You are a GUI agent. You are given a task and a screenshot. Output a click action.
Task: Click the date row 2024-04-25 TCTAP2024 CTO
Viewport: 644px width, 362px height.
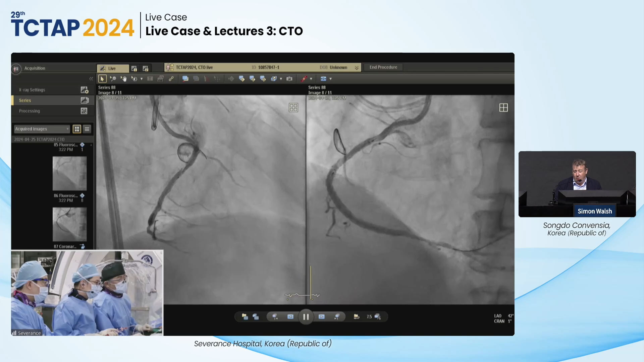(39, 139)
